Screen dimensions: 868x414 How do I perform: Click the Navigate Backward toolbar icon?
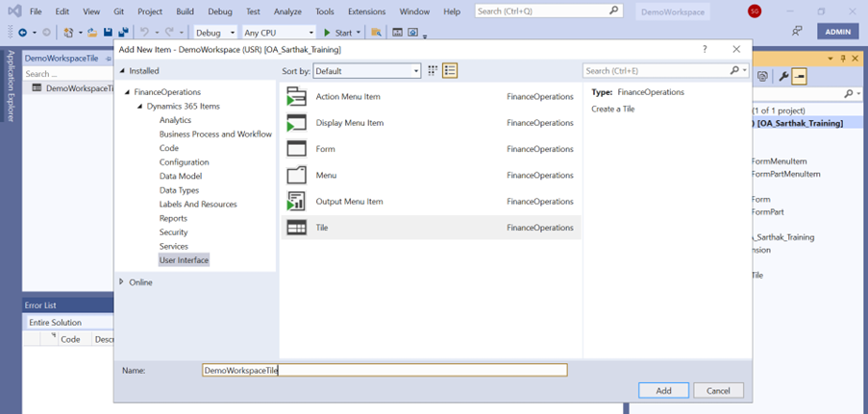[x=23, y=33]
